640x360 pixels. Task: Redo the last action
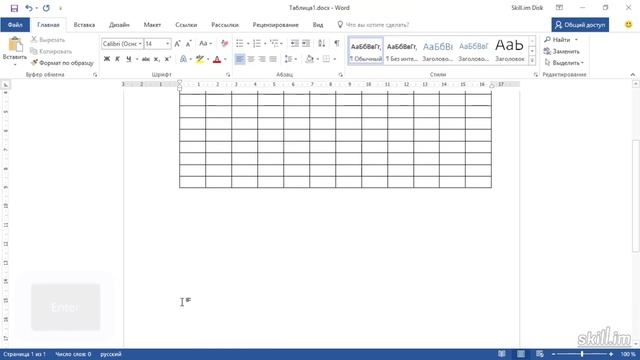coord(46,8)
